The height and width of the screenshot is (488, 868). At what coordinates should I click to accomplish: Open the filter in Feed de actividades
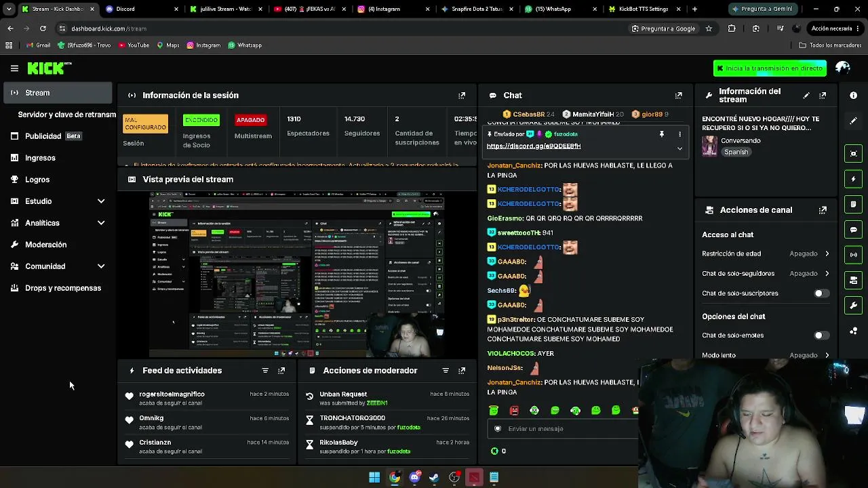click(x=265, y=371)
